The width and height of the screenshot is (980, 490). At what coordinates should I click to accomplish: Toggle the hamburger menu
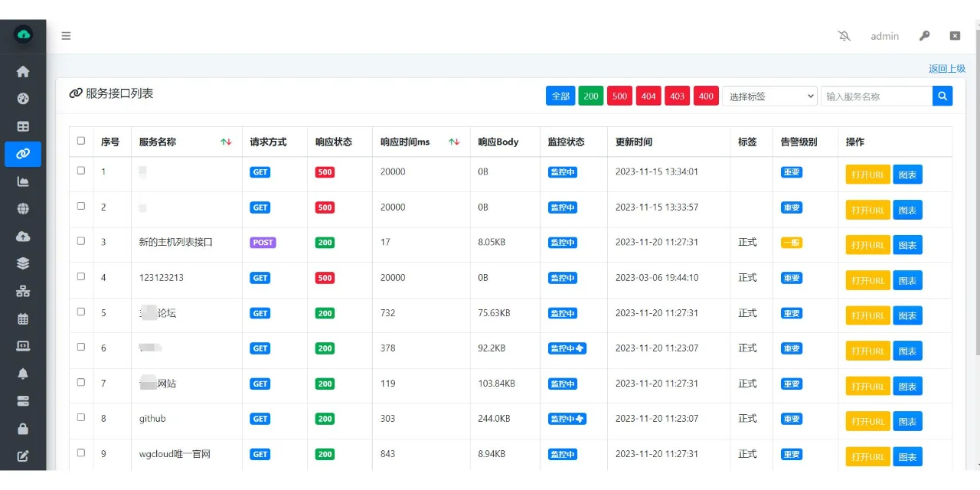click(67, 35)
